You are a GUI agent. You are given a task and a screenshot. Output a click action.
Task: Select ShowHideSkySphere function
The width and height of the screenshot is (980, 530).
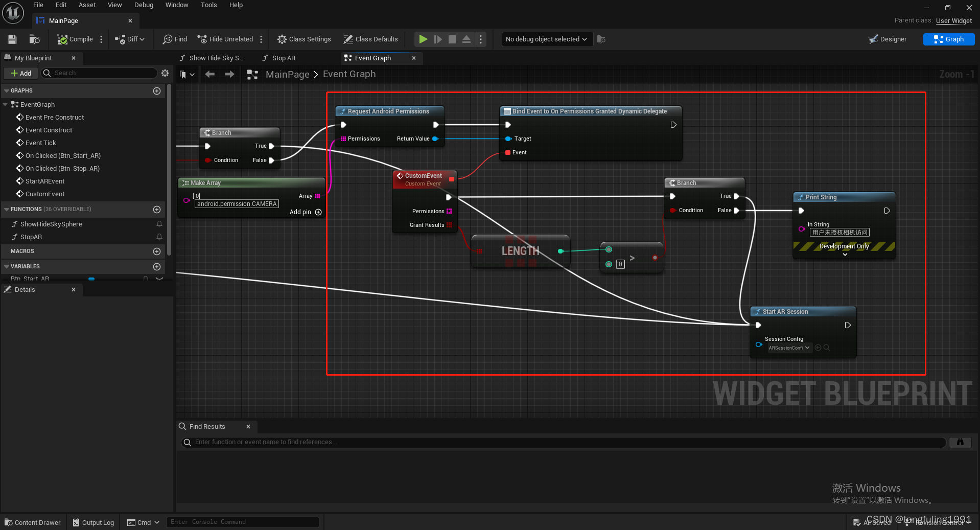point(51,224)
